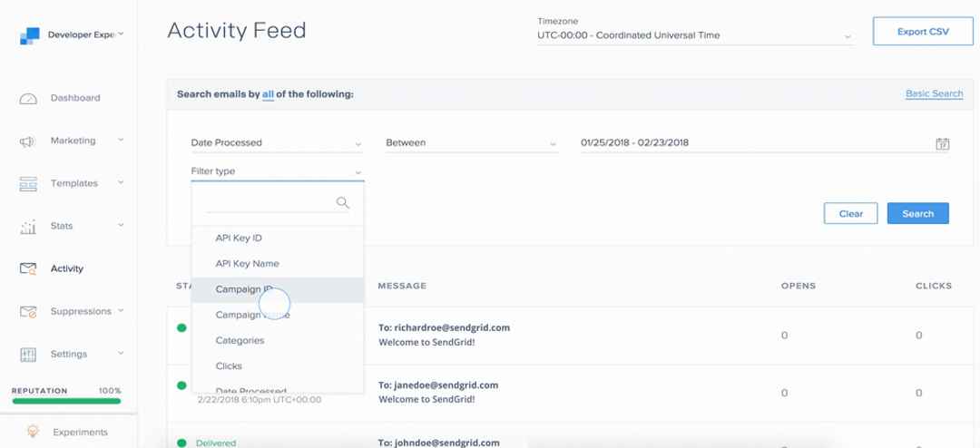Click the Suppressions envelope icon

point(28,312)
